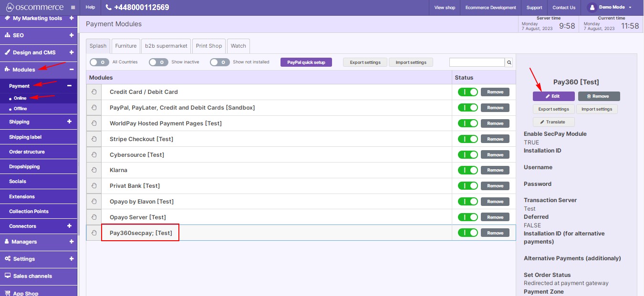Image resolution: width=644 pixels, height=296 pixels.
Task: Open View shop link in header
Action: pos(445,8)
